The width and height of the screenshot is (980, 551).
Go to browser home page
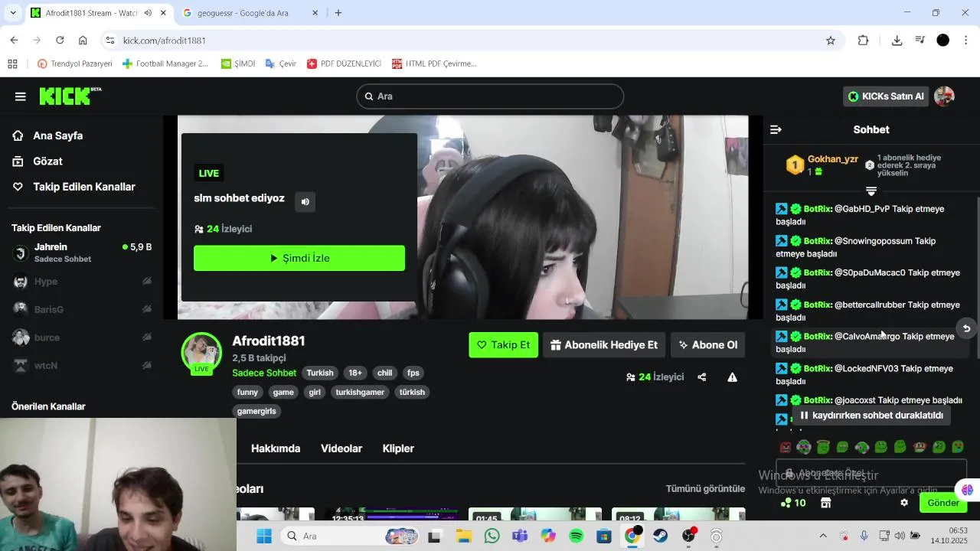click(x=83, y=41)
